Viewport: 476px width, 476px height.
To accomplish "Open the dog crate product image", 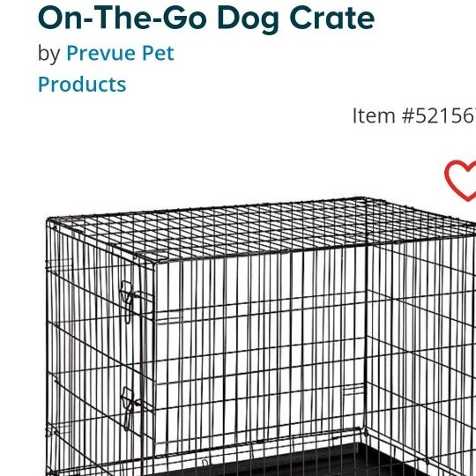I will pos(261,337).
